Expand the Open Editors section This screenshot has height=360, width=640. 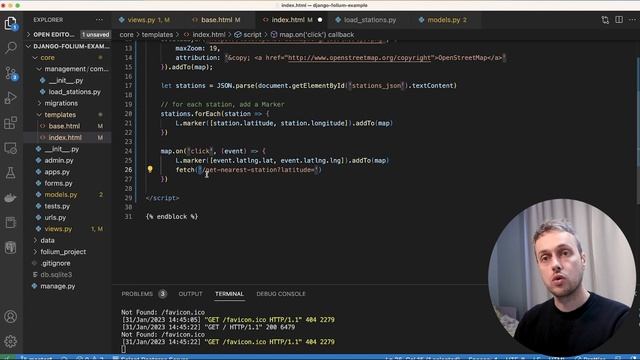point(54,35)
